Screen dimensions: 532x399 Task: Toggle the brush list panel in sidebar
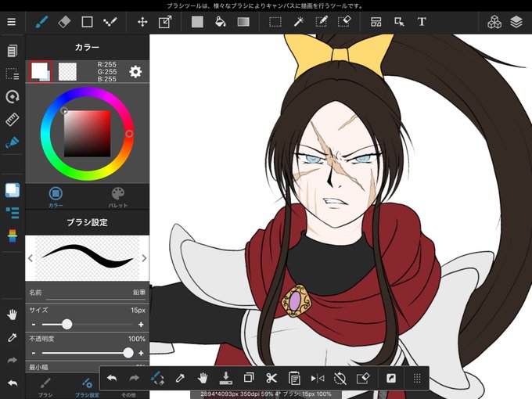click(13, 213)
